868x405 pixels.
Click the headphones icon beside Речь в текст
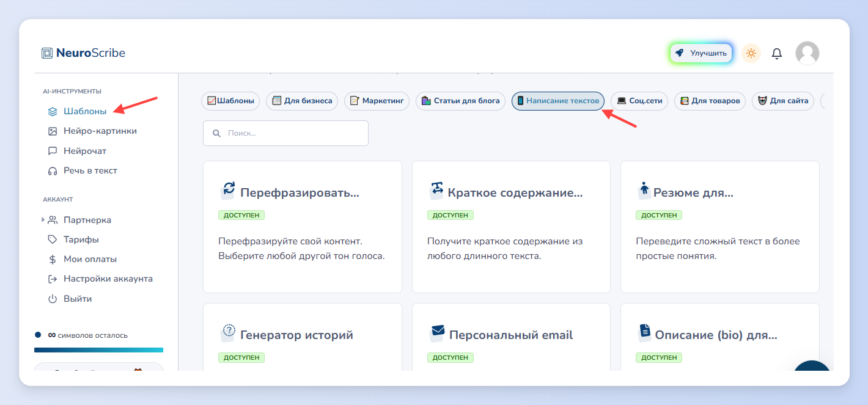tap(53, 171)
